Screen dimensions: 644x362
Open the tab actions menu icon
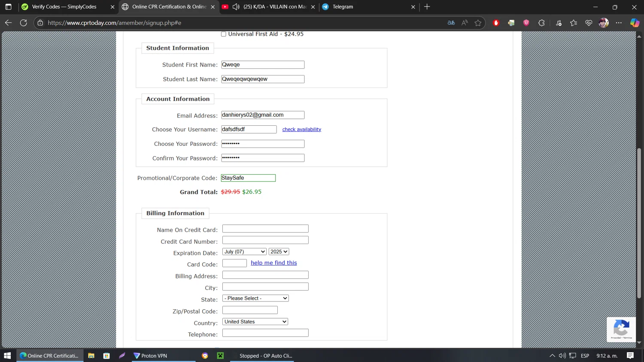[8, 7]
